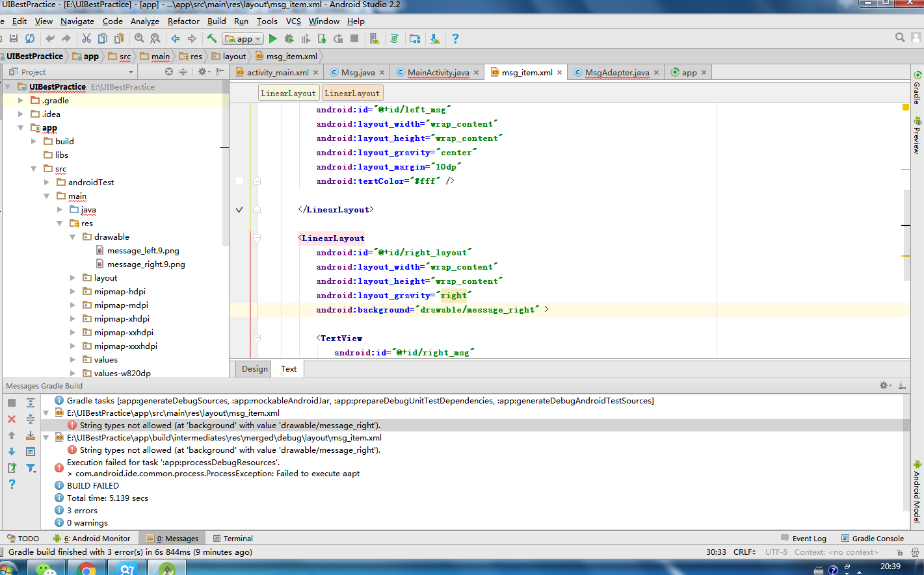Screen dimensions: 924x575
Task: Run app with green play icon
Action: click(x=273, y=38)
